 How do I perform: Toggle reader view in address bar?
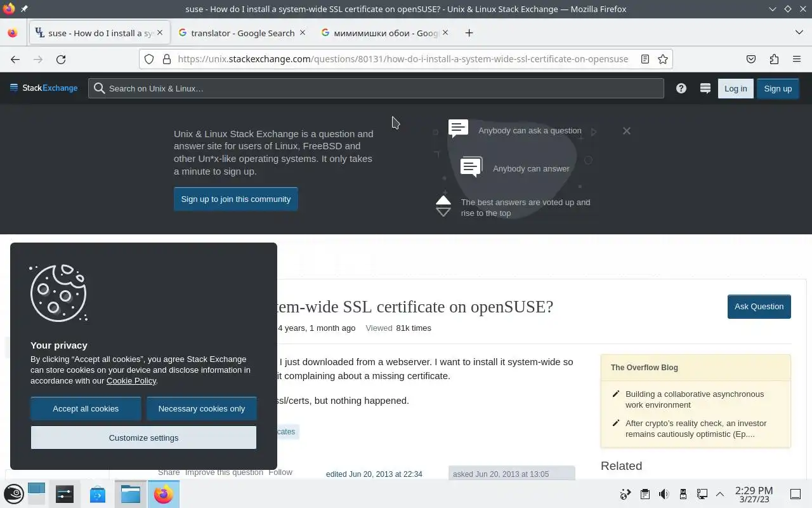[645, 59]
